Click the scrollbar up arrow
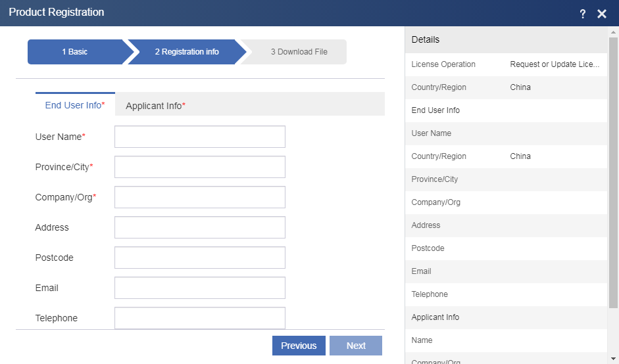The width and height of the screenshot is (619, 364). (x=613, y=32)
